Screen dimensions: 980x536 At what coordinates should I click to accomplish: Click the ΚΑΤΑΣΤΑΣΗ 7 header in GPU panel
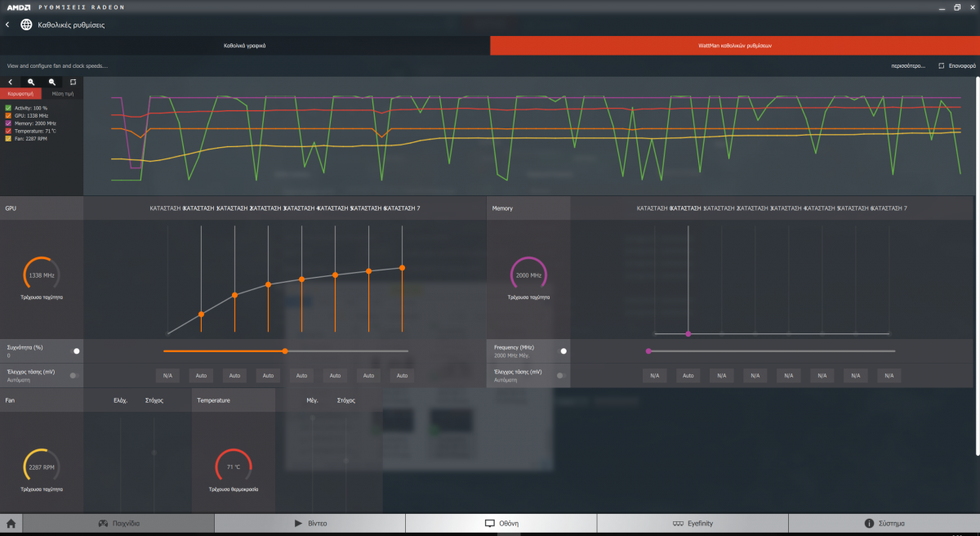(x=403, y=208)
